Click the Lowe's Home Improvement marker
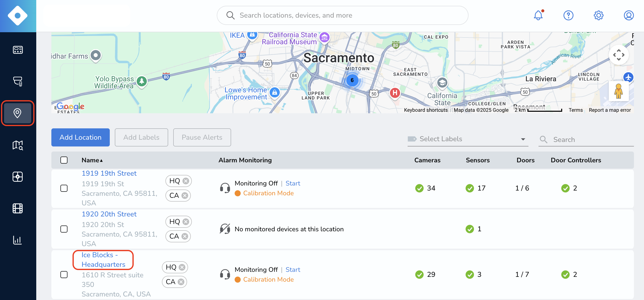 click(x=275, y=93)
